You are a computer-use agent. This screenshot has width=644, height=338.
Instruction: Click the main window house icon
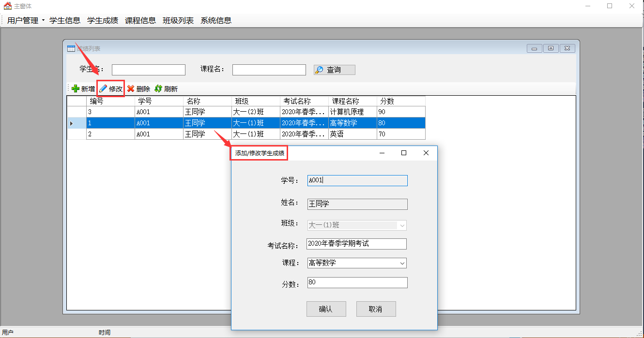(8, 6)
